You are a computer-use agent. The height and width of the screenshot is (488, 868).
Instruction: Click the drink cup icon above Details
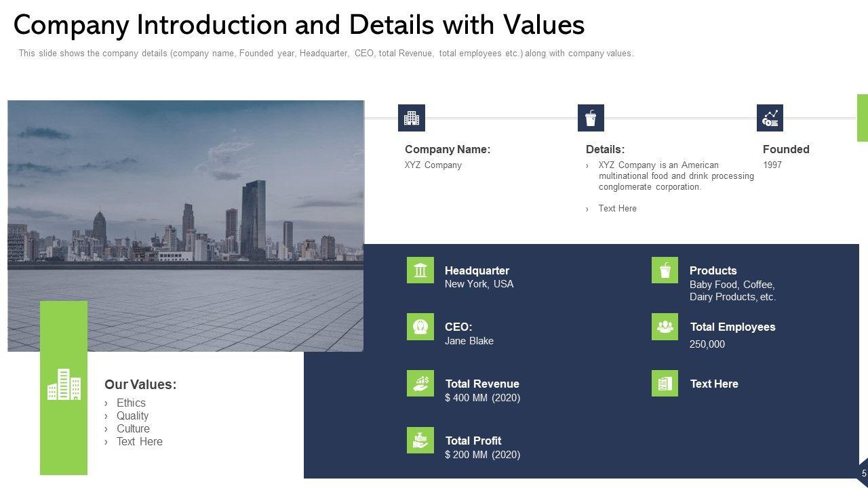click(x=591, y=118)
